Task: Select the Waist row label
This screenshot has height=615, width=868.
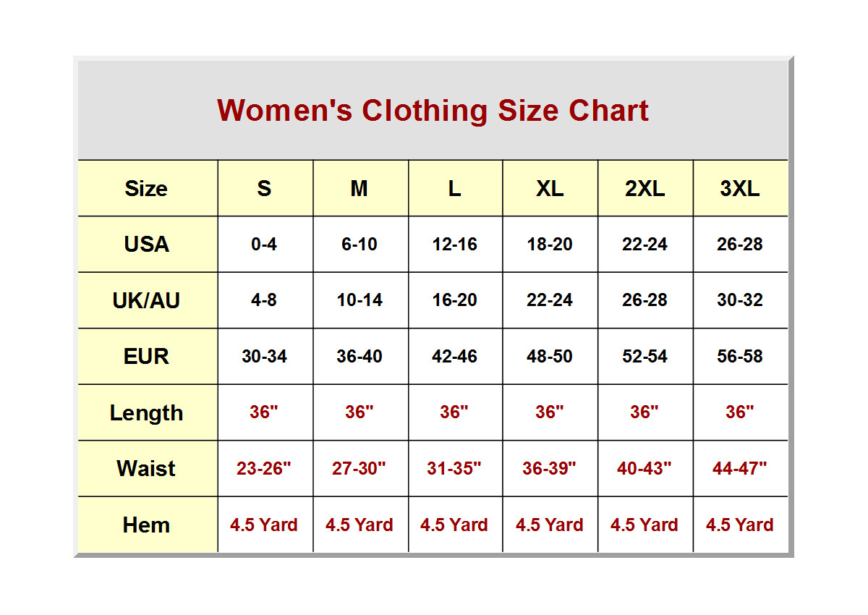Action: [x=147, y=469]
